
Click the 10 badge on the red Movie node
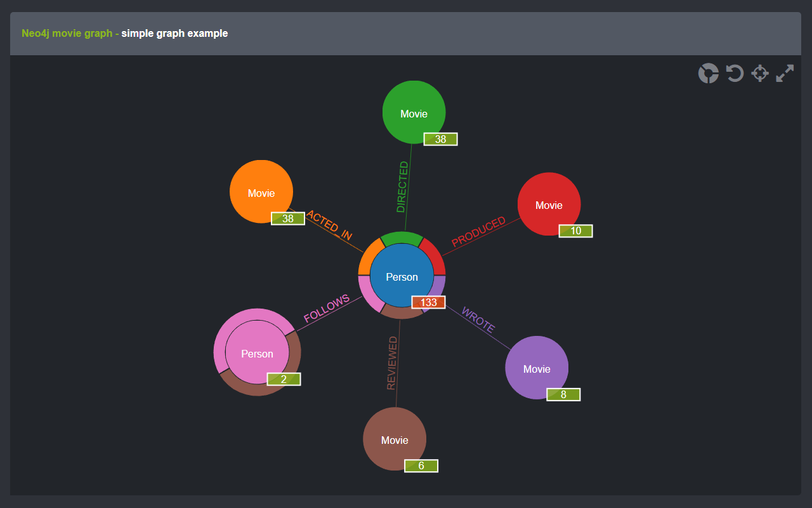(576, 231)
